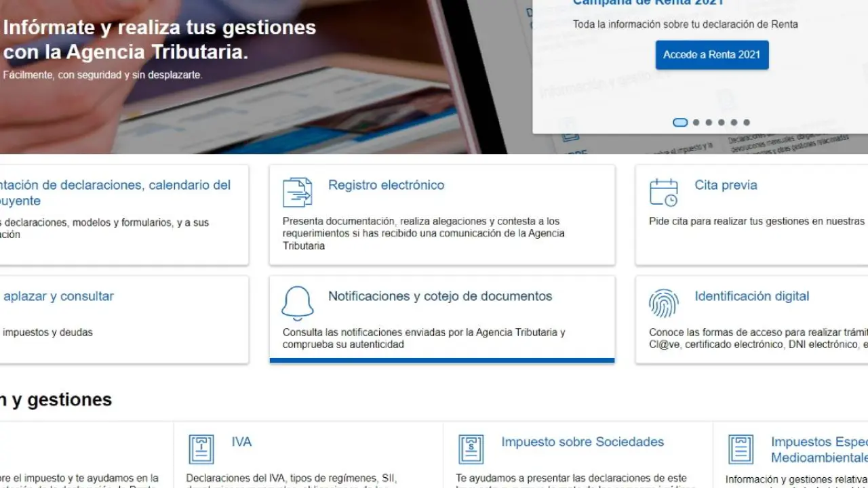Open the 'aplazar y consultar' card link

click(x=58, y=296)
